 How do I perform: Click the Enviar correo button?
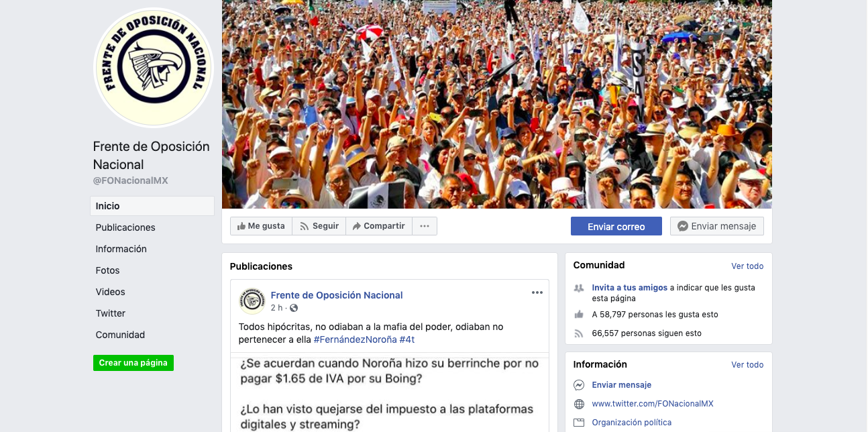click(x=616, y=226)
